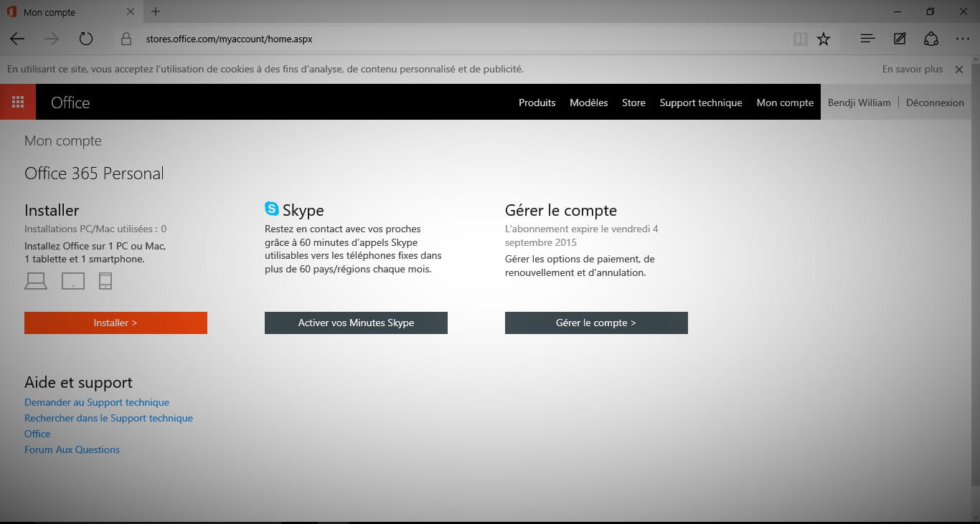
Task: Click the laptop PC device icon
Action: point(36,281)
